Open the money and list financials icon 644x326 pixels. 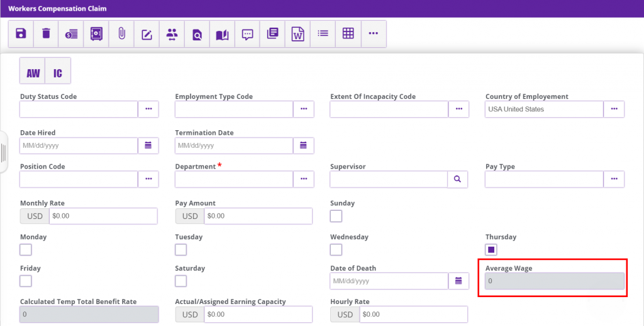pyautogui.click(x=71, y=34)
